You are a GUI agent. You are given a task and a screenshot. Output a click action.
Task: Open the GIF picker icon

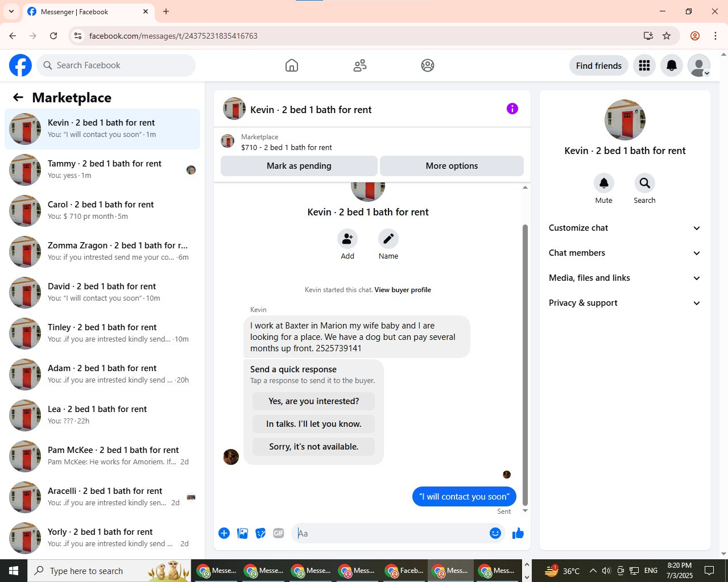pos(279,533)
